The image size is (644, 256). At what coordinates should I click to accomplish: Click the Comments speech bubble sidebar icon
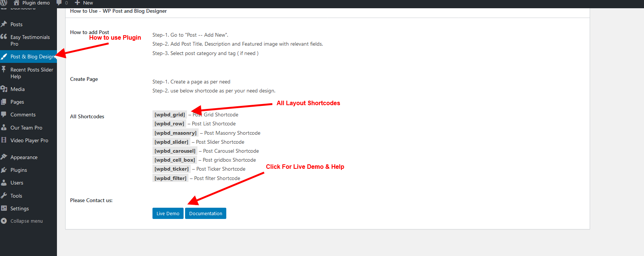(x=4, y=115)
